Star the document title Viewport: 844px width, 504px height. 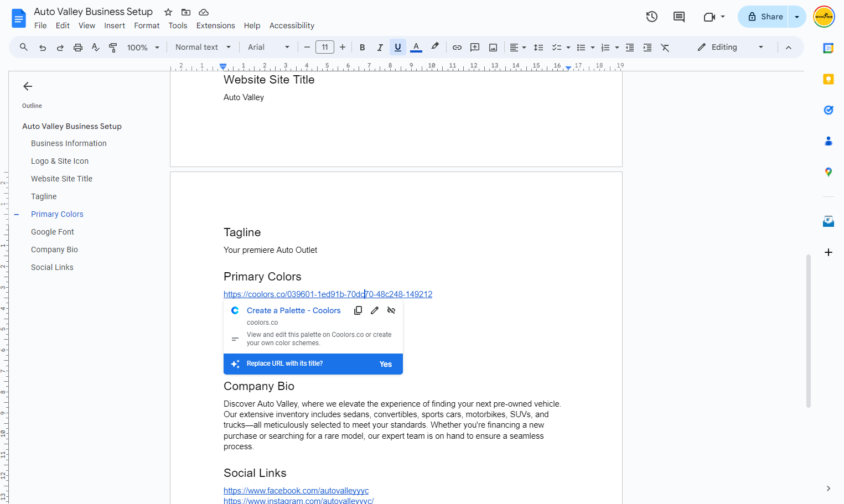[168, 12]
